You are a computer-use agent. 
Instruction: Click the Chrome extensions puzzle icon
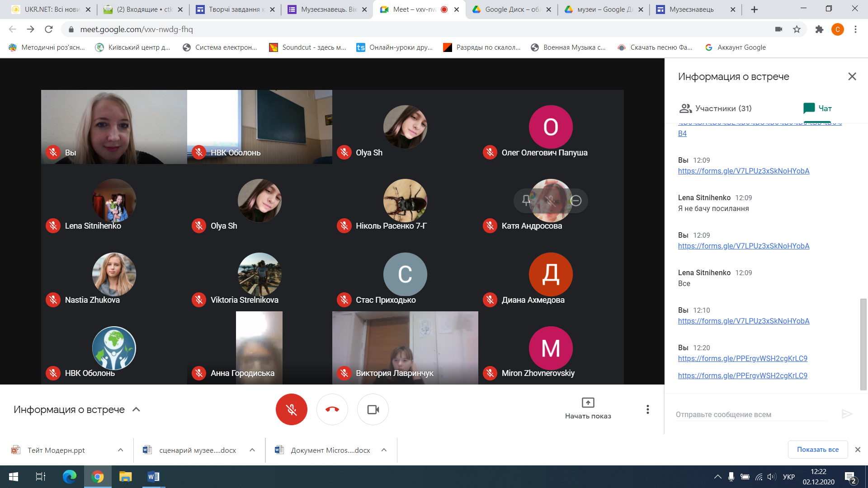tap(819, 29)
